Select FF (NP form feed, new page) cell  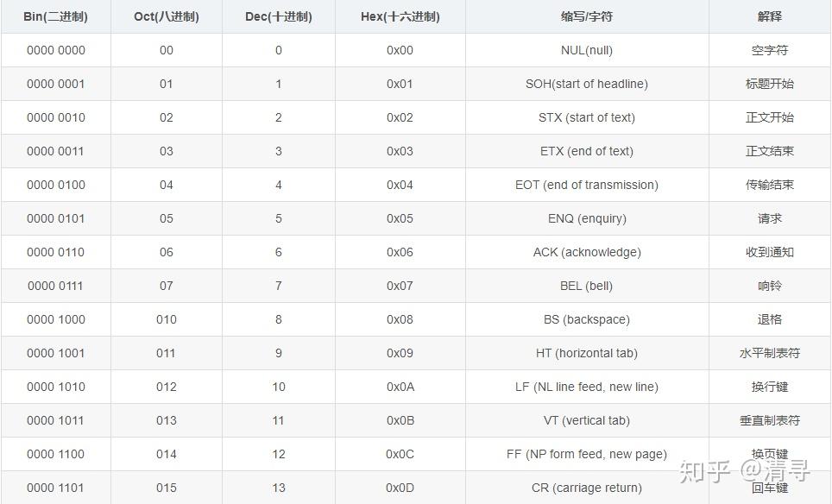(587, 454)
